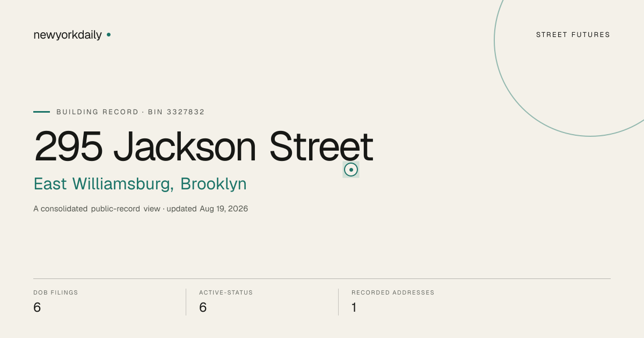Select the DOB FILINGS label

(x=56, y=292)
